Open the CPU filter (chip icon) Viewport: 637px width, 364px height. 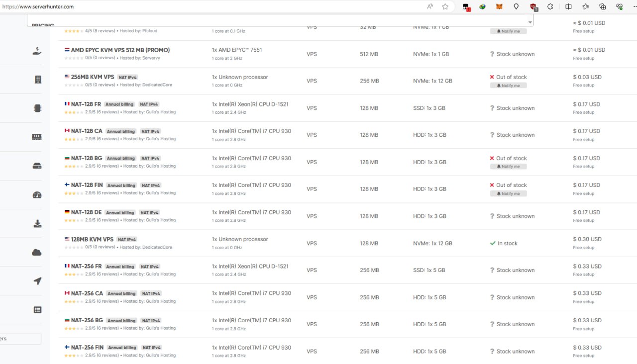(x=37, y=108)
